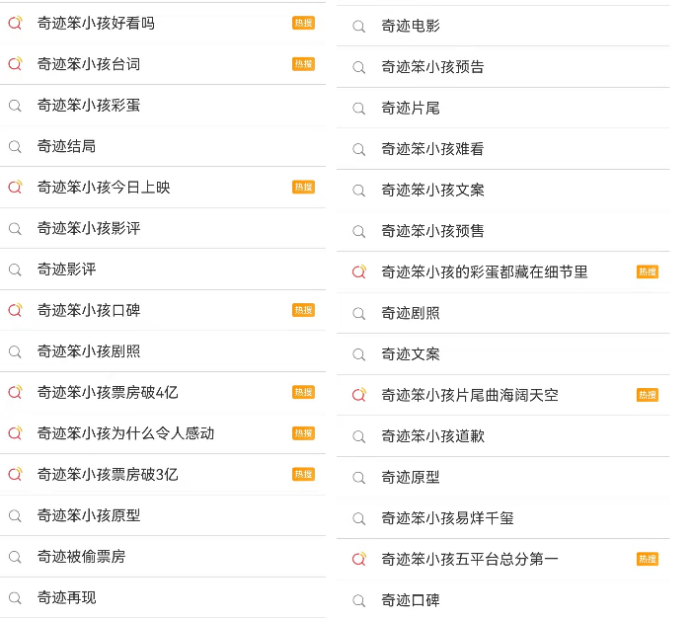The height and width of the screenshot is (618, 692).
Task: Select the suggestion 奇迹结局
Action: click(163, 147)
